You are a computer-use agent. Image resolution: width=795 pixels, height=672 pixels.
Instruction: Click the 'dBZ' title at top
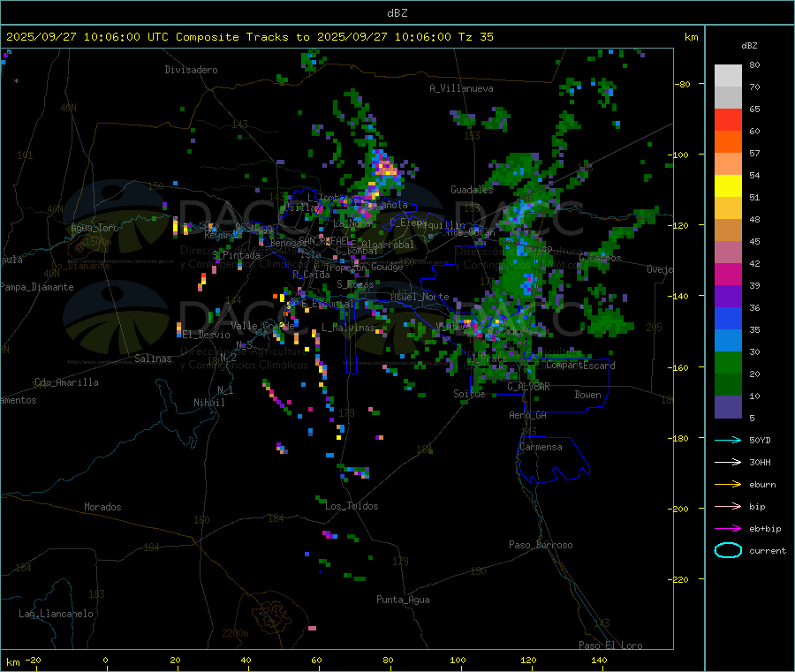click(x=397, y=13)
